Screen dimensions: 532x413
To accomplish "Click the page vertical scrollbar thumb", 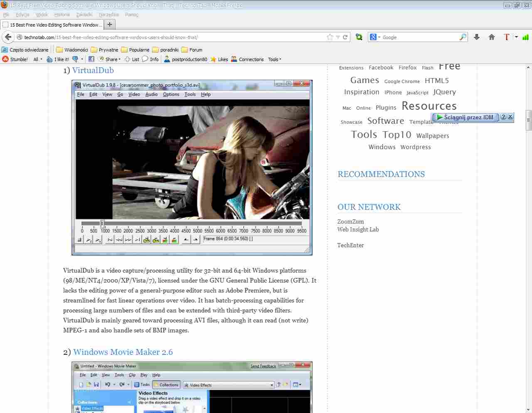I will tap(529, 120).
